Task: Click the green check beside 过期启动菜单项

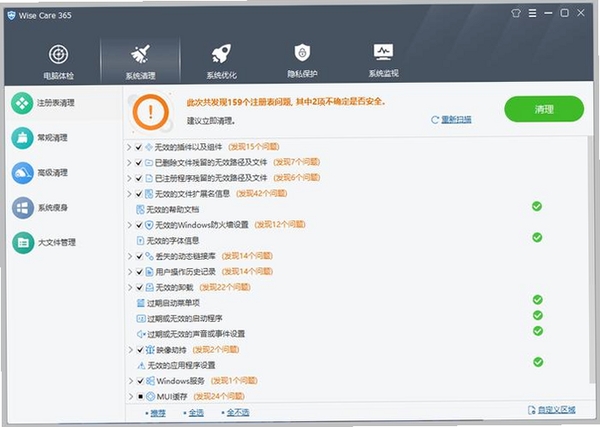Action: point(538,300)
